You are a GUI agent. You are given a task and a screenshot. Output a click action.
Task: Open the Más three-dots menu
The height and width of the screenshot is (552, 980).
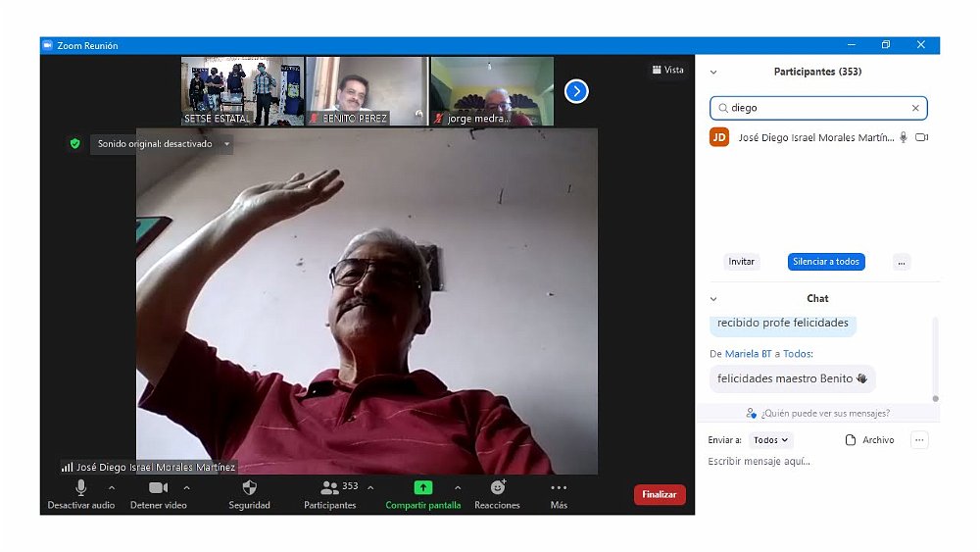559,488
